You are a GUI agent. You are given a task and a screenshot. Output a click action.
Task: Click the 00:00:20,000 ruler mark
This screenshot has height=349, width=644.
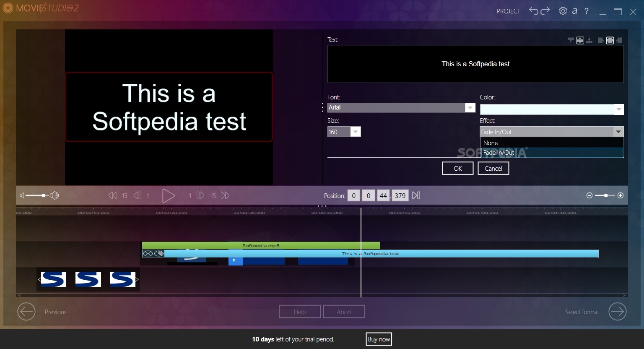[171, 213]
